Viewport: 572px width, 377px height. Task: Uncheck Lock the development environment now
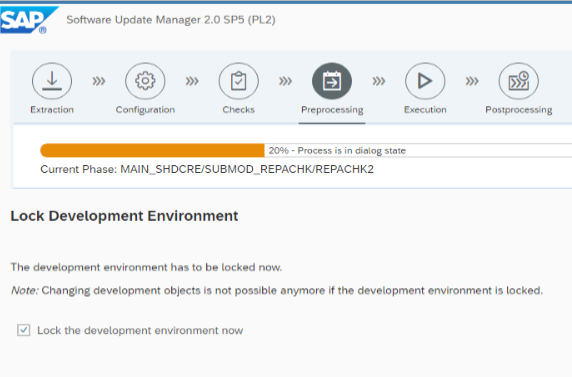[x=24, y=330]
